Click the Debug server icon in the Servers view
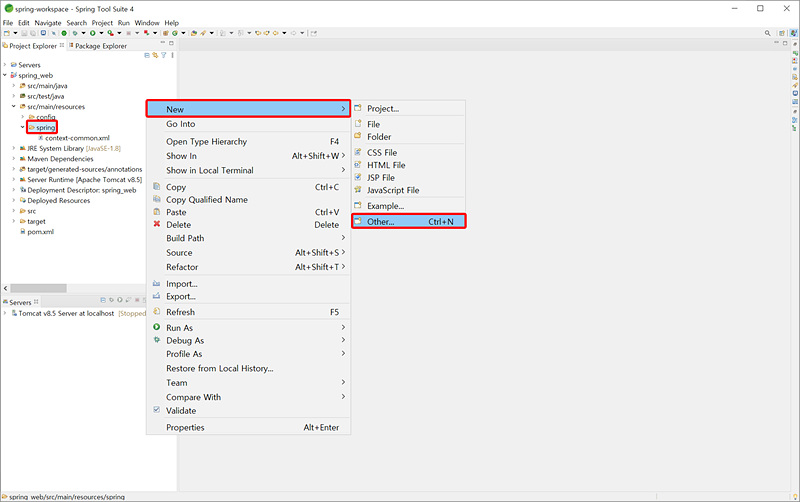800x502 pixels. pyautogui.click(x=111, y=300)
